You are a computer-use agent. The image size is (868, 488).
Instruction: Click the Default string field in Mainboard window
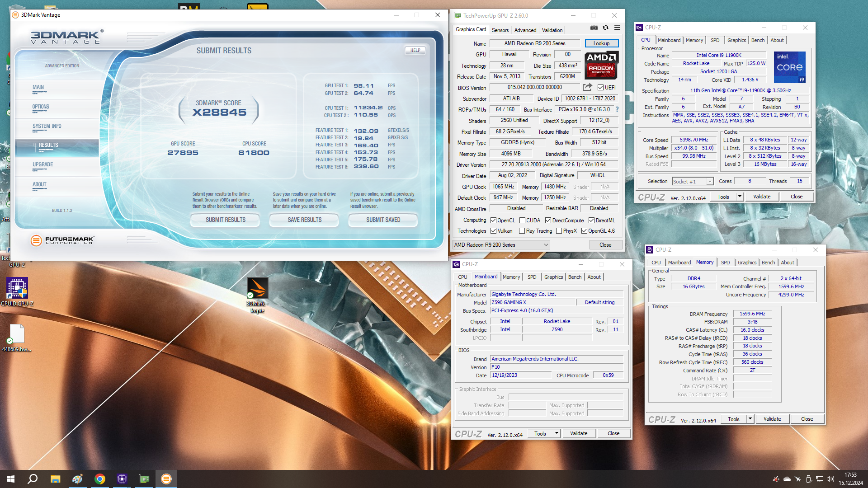tap(599, 302)
